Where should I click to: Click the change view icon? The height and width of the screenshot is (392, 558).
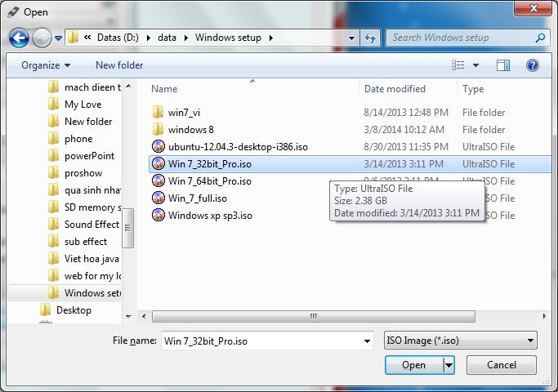[x=459, y=65]
